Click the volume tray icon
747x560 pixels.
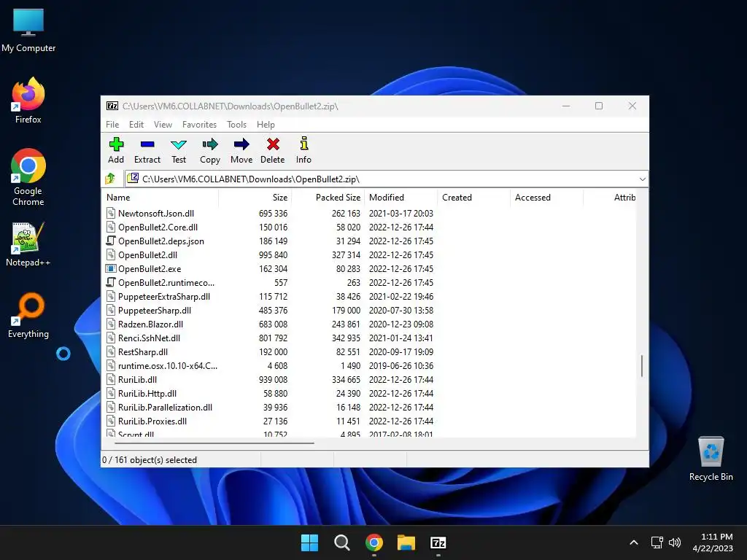675,542
